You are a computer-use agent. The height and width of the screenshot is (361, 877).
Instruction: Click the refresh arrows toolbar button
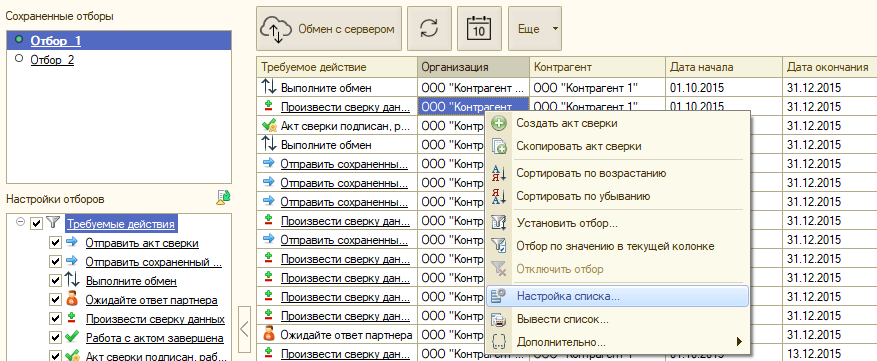point(429,29)
